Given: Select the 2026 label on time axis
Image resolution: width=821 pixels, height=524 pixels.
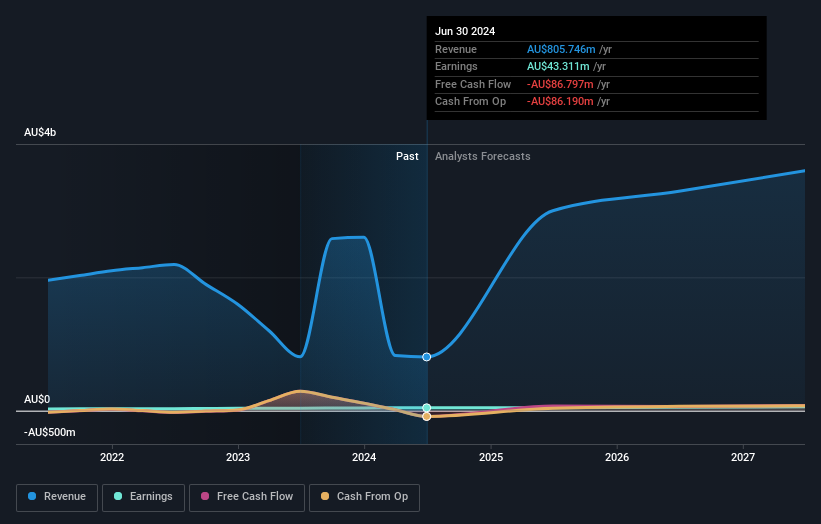Looking at the screenshot, I should 617,457.
